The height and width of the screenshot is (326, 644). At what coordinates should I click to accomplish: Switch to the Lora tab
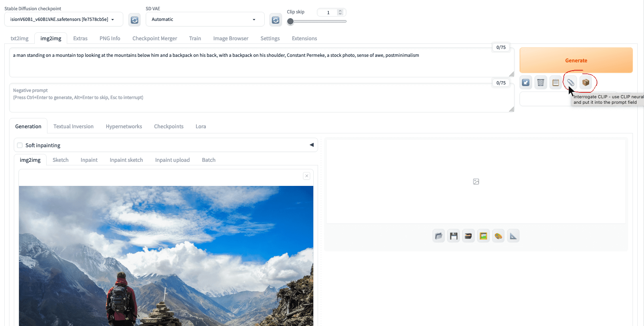[201, 126]
